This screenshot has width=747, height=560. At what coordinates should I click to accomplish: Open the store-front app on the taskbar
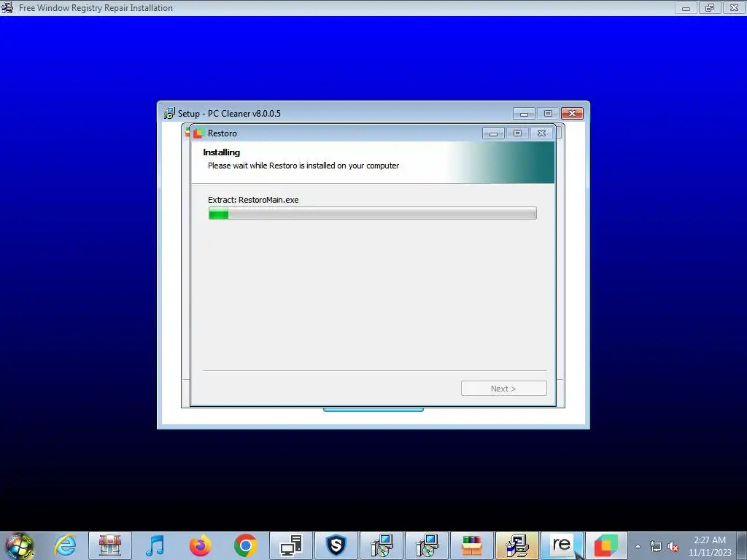click(x=110, y=545)
